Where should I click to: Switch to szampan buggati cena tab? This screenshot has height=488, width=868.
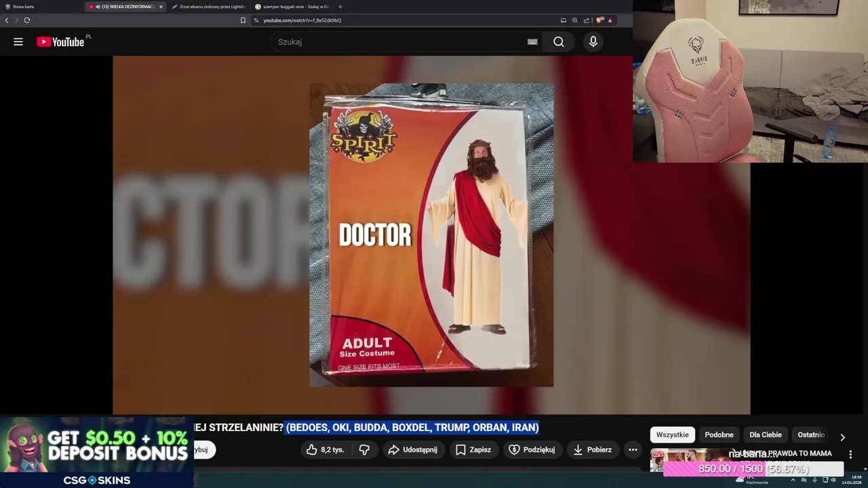click(292, 7)
